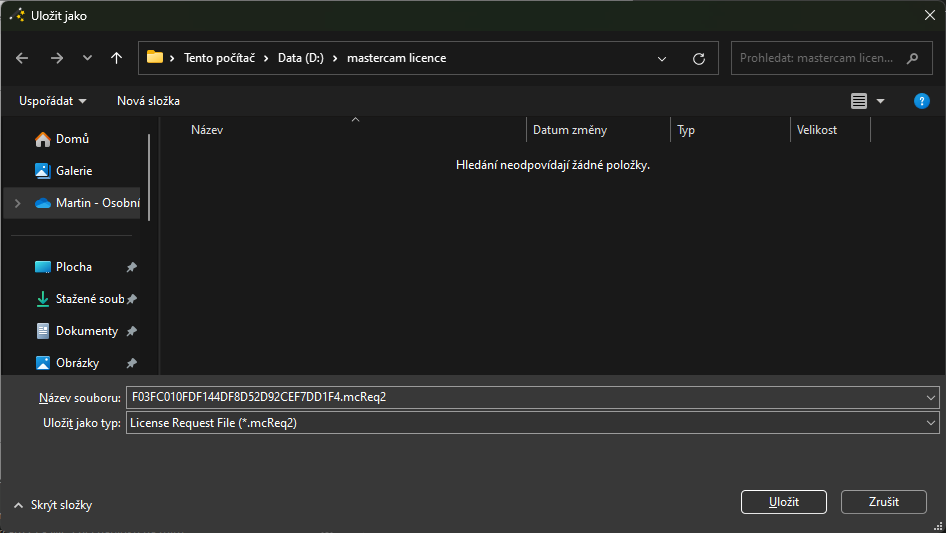Image resolution: width=946 pixels, height=533 pixels.
Task: Open recent locations dropdown arrow
Action: click(x=87, y=58)
